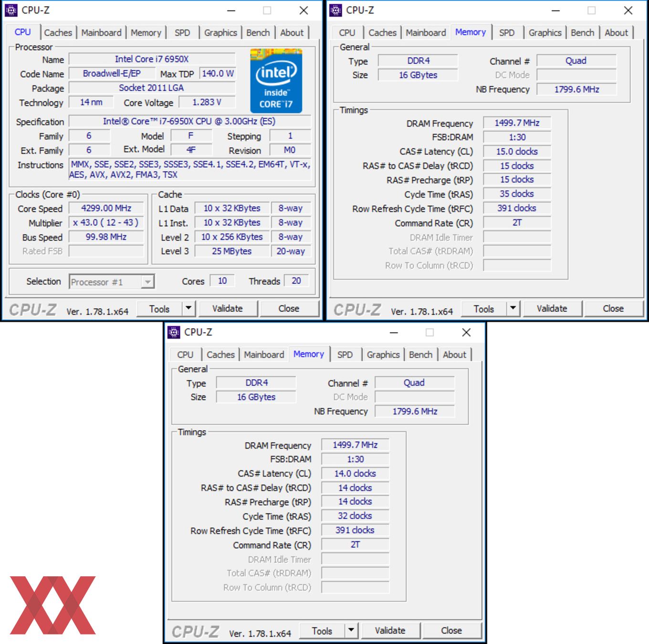Click the empty Rated FSB field
Image resolution: width=649 pixels, height=644 pixels.
point(106,251)
